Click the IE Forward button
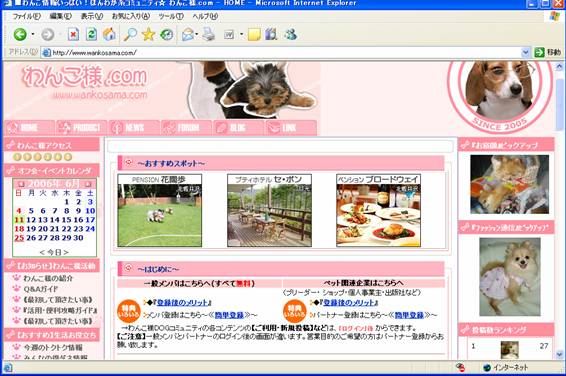566x376 pixels. coord(47,35)
